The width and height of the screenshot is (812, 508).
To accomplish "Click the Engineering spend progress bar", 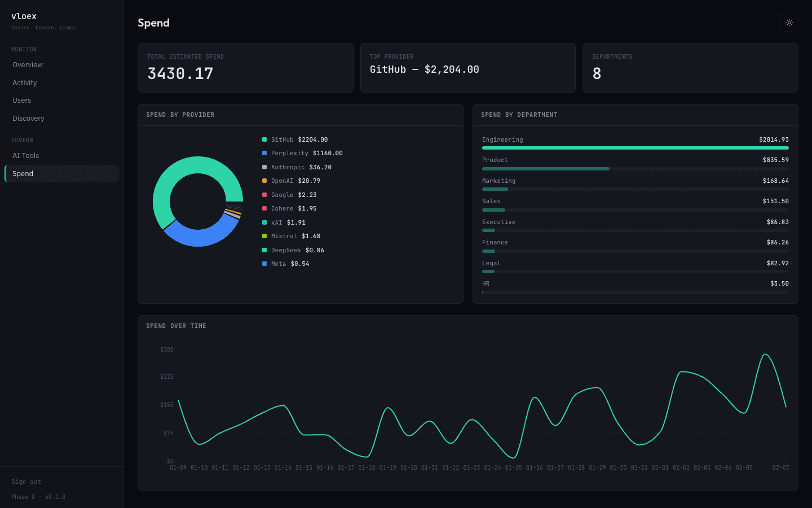I will coord(636,148).
